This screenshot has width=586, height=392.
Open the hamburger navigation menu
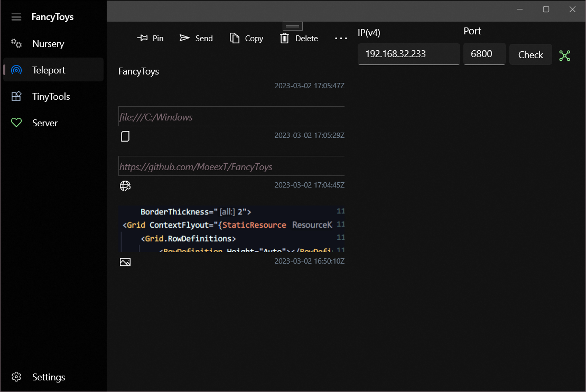click(x=16, y=17)
